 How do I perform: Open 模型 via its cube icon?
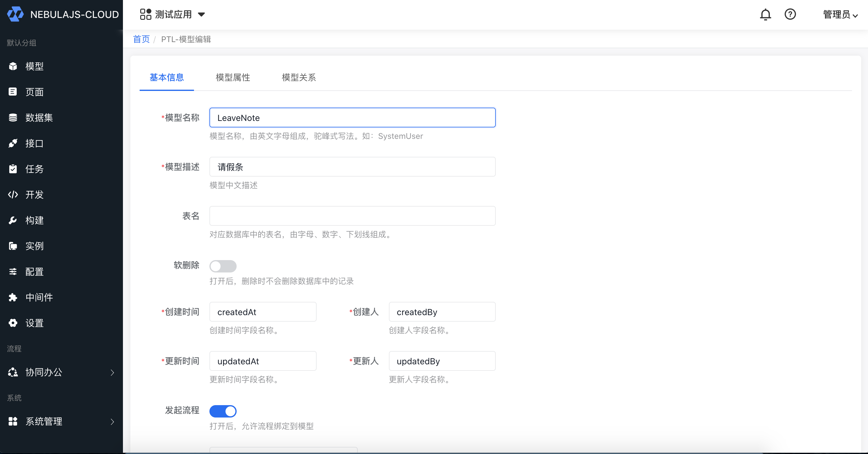coord(13,66)
